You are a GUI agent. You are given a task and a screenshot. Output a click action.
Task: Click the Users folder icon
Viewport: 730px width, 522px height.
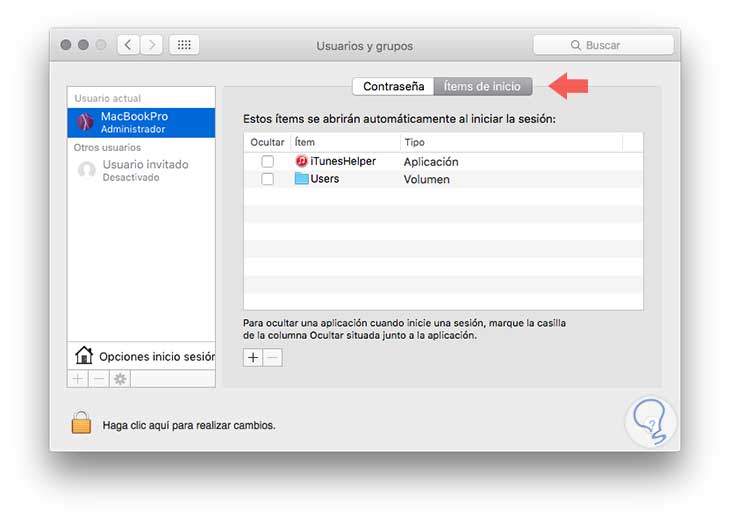(x=302, y=178)
